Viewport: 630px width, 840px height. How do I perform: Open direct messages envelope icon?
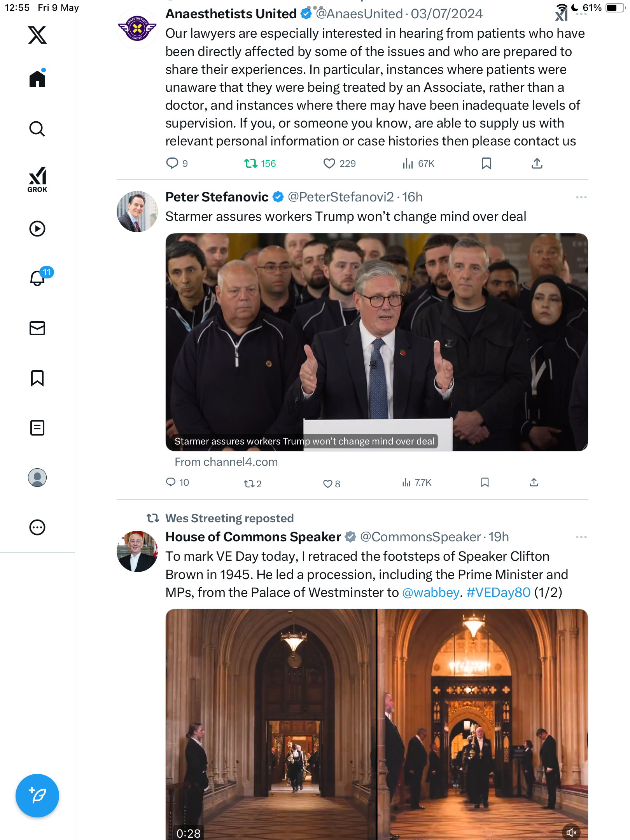tap(37, 328)
